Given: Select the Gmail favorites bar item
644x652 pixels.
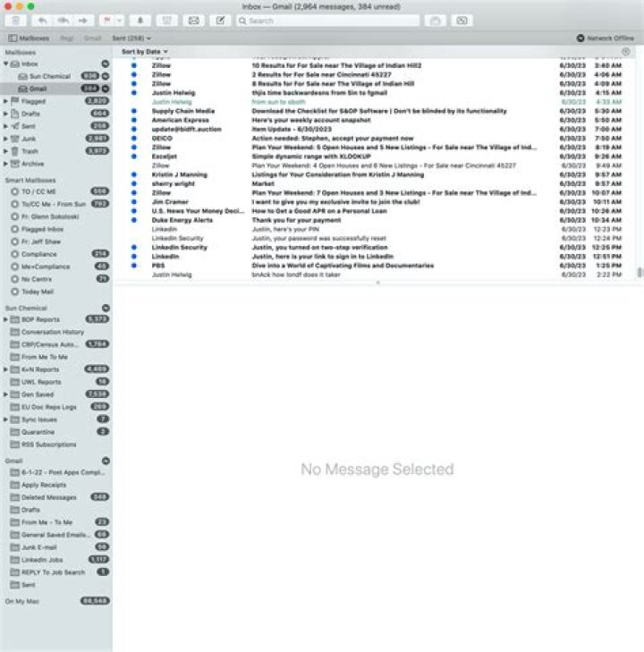Looking at the screenshot, I should point(92,38).
